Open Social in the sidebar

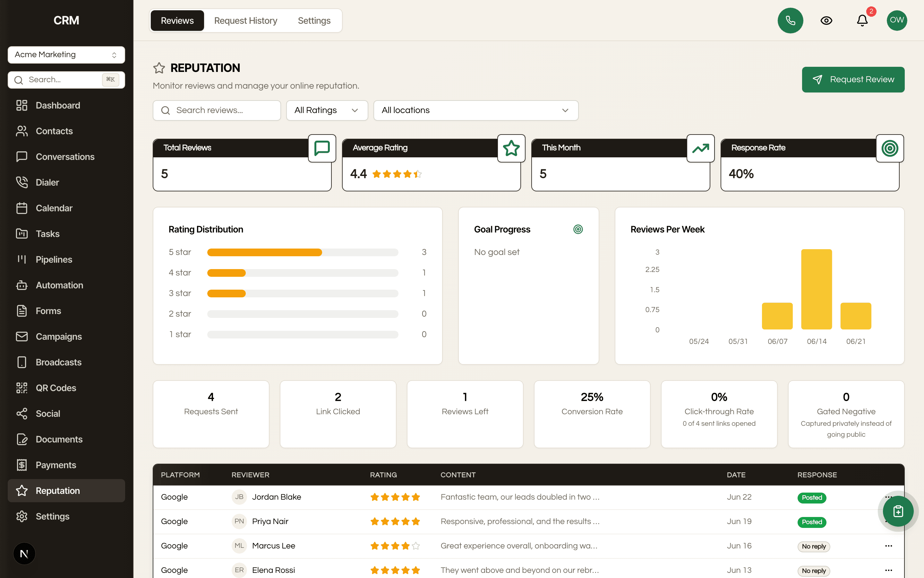click(x=66, y=414)
